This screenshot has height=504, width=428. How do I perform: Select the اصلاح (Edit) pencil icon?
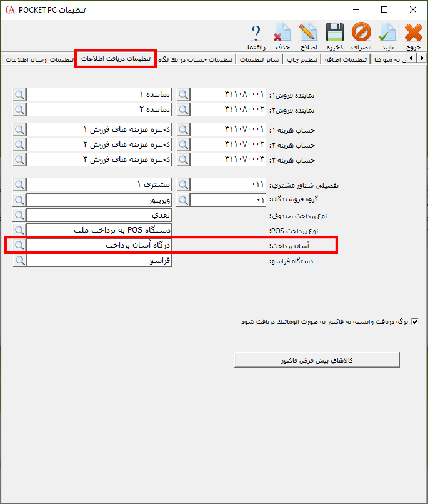click(x=308, y=35)
